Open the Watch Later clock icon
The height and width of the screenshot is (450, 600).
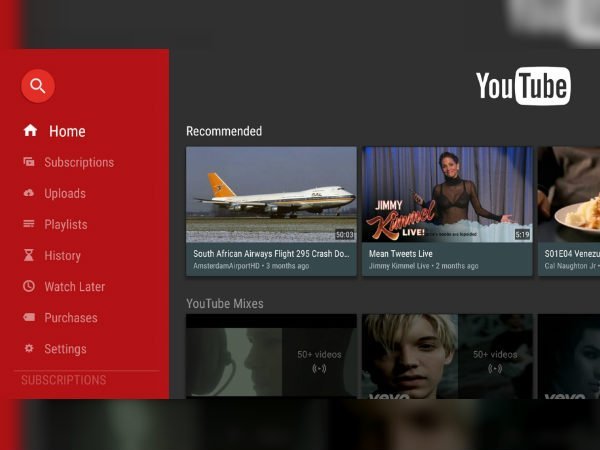pyautogui.click(x=29, y=287)
